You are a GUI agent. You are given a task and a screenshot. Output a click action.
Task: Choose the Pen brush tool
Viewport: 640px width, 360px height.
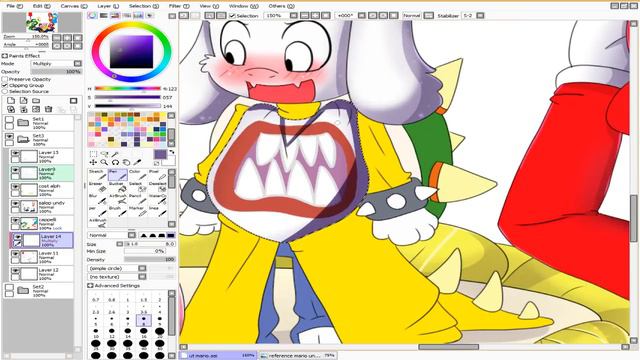click(x=118, y=175)
